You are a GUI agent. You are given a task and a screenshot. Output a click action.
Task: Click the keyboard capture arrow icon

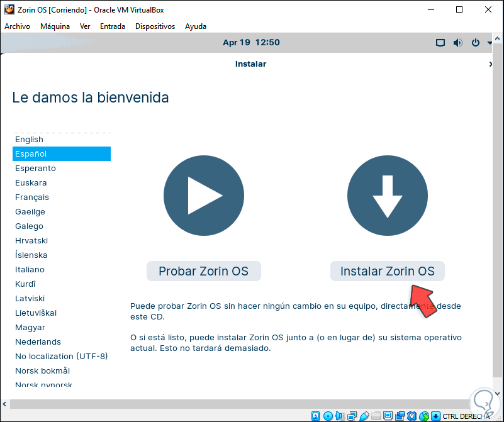(435, 416)
